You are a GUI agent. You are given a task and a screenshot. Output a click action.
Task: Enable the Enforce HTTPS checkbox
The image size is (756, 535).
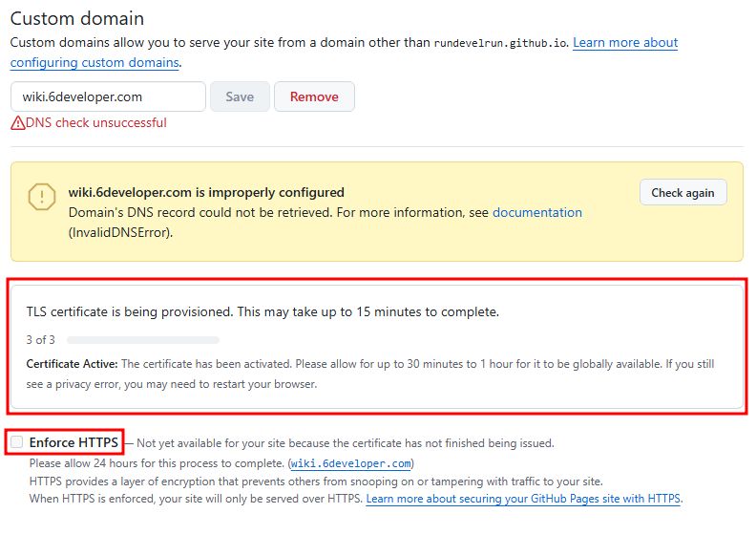click(16, 442)
